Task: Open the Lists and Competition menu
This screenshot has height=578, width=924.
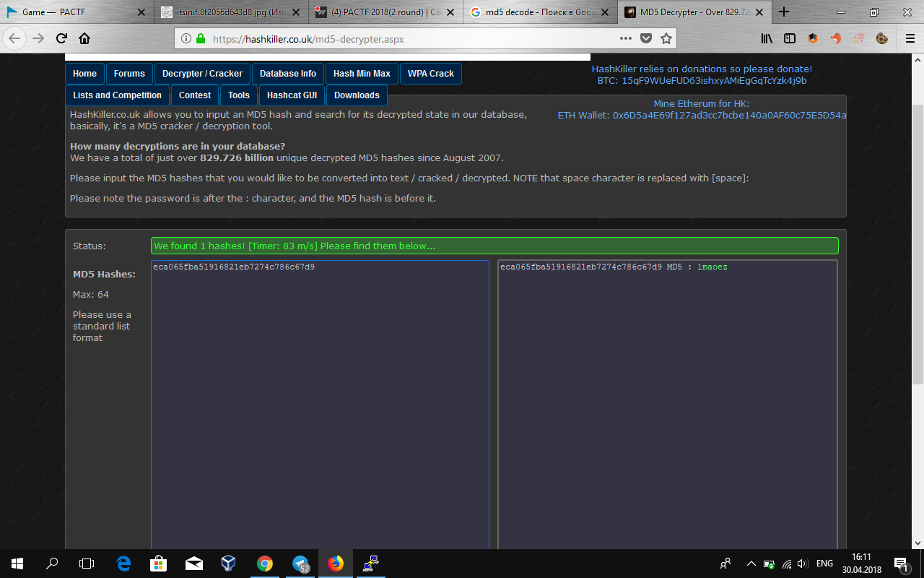Action: [x=117, y=95]
